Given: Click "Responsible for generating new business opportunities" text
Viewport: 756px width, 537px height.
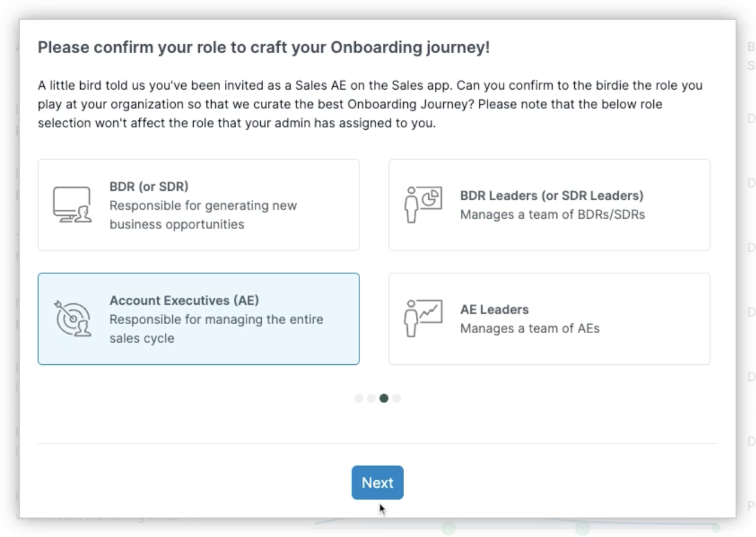Looking at the screenshot, I should [203, 215].
